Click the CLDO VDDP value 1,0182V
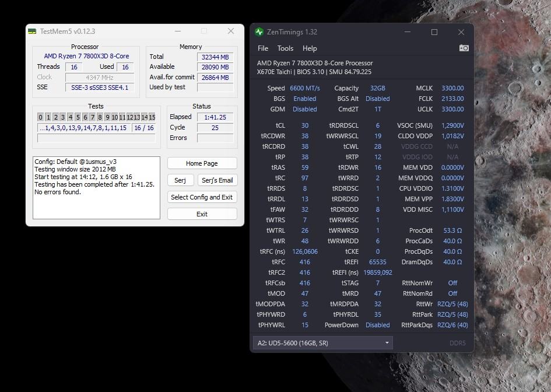Viewport: 551px width, 392px height. [452, 136]
